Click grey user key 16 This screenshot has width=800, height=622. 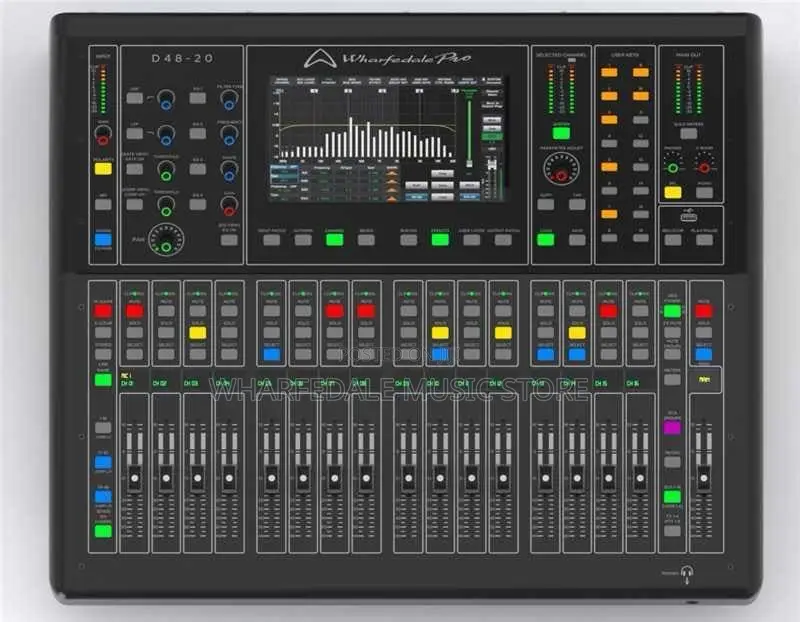[x=641, y=238]
